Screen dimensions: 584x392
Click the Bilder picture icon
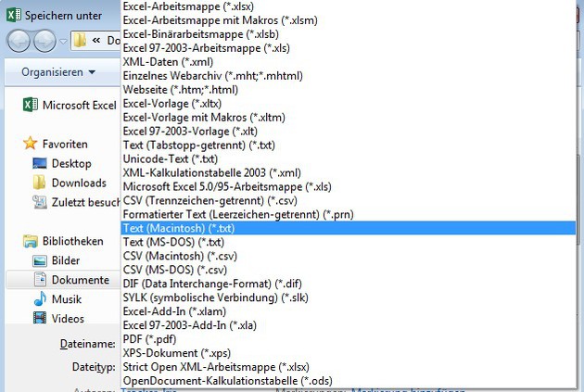click(x=40, y=260)
